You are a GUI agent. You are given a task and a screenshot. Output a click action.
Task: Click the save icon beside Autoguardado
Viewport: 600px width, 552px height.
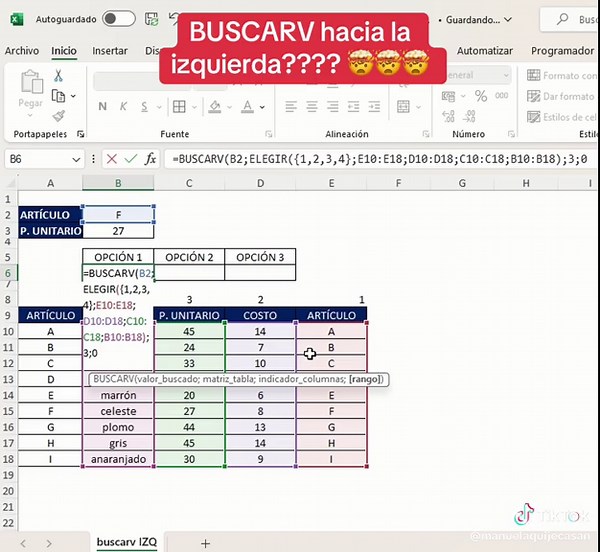pyautogui.click(x=152, y=19)
